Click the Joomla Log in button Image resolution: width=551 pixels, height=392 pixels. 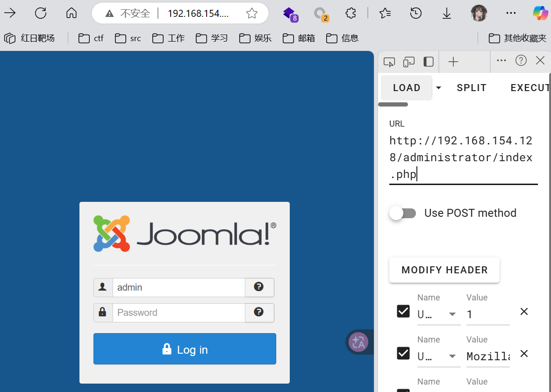pyautogui.click(x=185, y=349)
